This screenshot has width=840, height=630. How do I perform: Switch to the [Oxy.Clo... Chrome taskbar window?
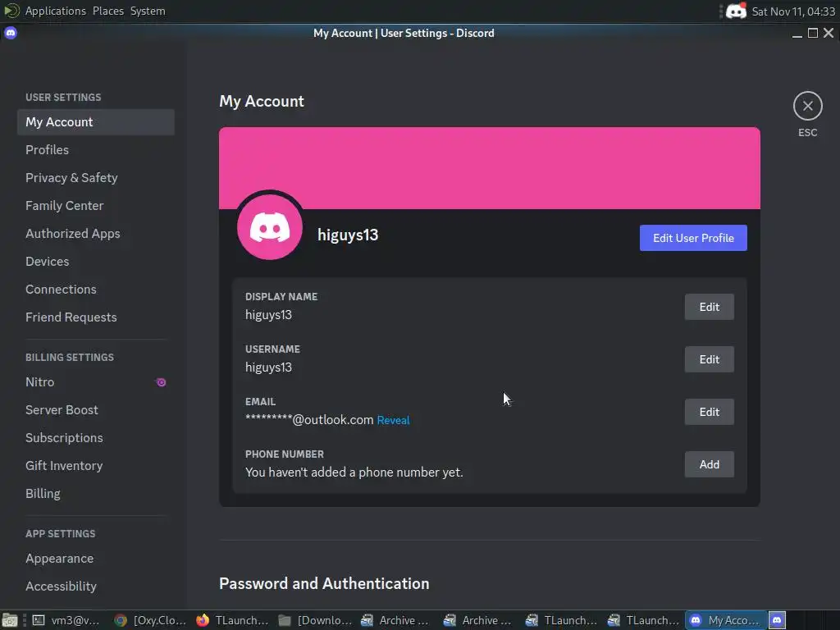(x=150, y=620)
